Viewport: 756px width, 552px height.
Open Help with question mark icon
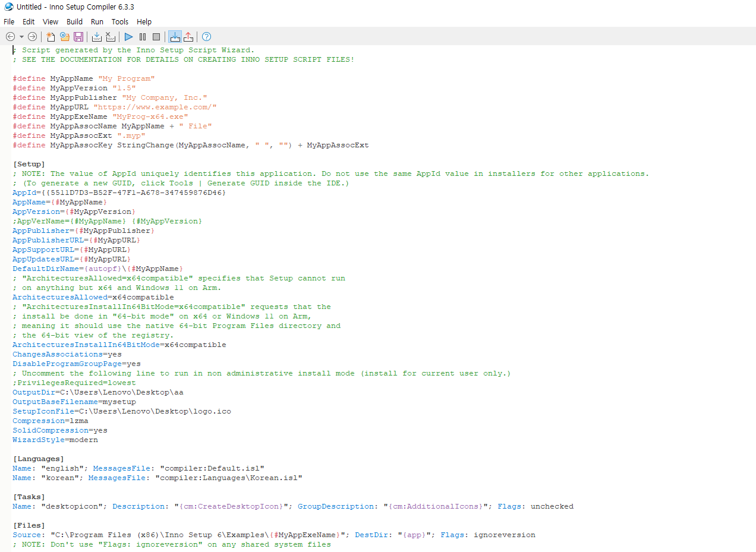[x=206, y=37]
